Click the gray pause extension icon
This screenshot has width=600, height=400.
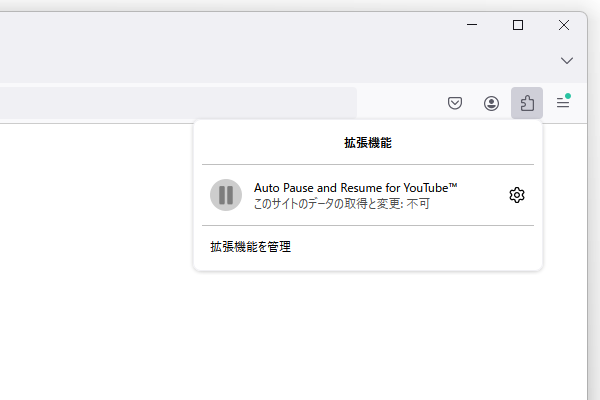pos(226,195)
